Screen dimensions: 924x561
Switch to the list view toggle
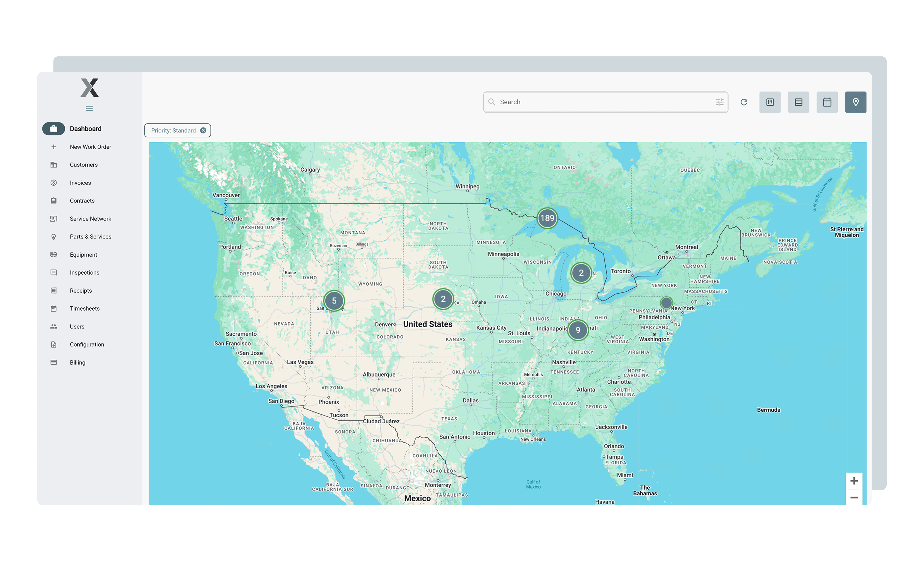(798, 102)
